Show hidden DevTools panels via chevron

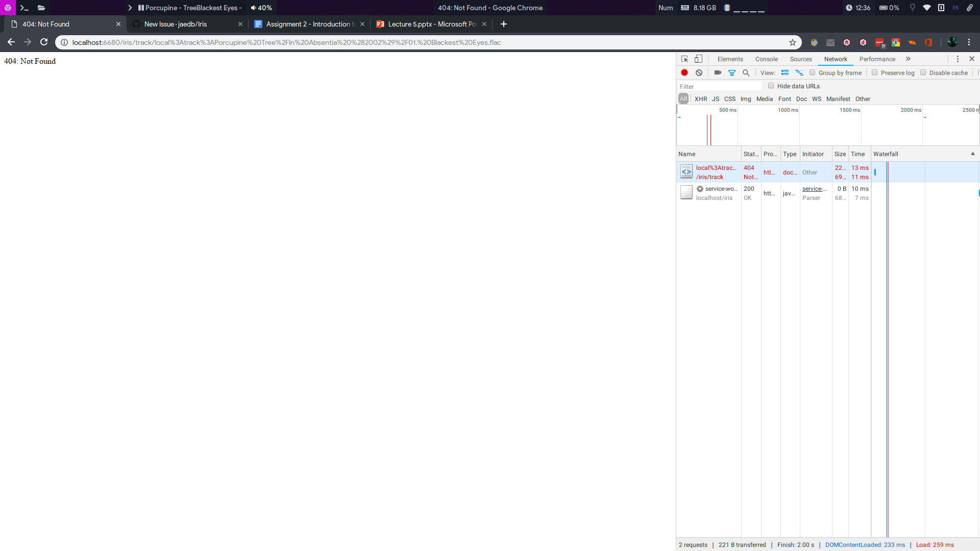(x=908, y=59)
